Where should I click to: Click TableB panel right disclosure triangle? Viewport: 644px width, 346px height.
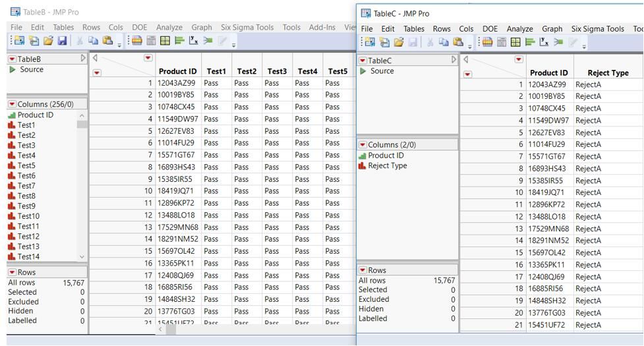click(83, 59)
